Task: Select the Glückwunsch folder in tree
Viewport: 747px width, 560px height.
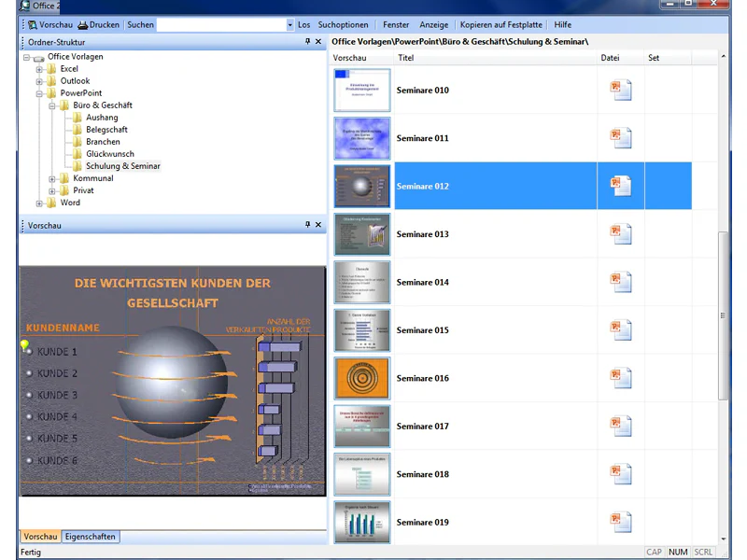Action: point(110,154)
